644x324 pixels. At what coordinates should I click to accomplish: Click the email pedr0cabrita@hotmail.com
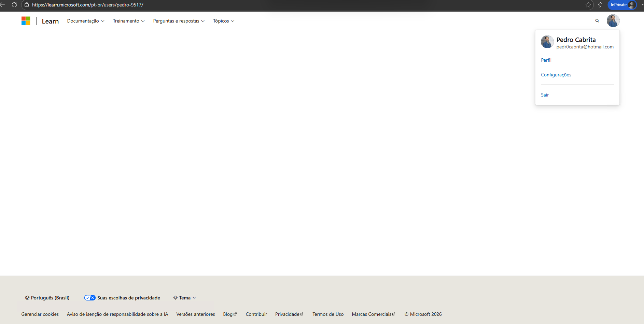pyautogui.click(x=585, y=47)
